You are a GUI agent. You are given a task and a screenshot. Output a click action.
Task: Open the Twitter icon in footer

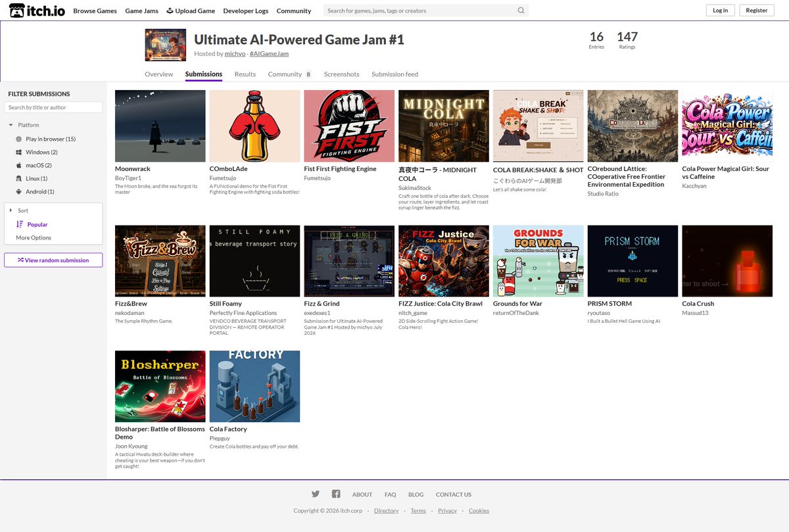pyautogui.click(x=316, y=494)
